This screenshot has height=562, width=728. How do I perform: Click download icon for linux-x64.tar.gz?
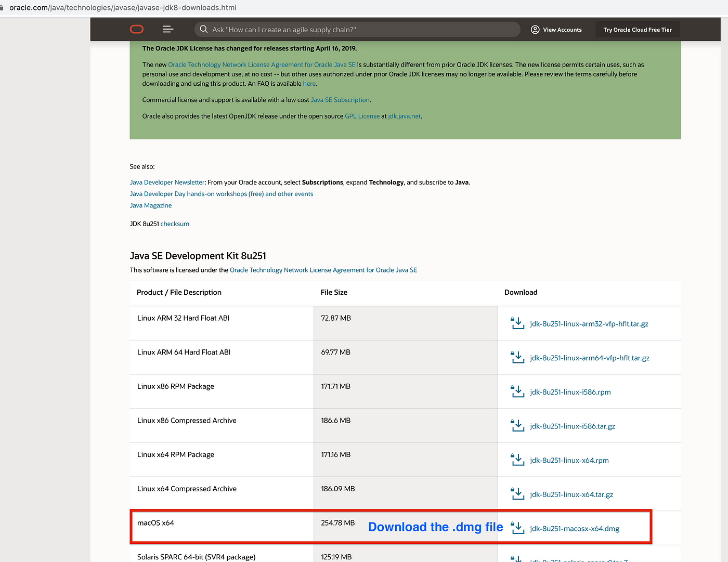click(x=517, y=494)
